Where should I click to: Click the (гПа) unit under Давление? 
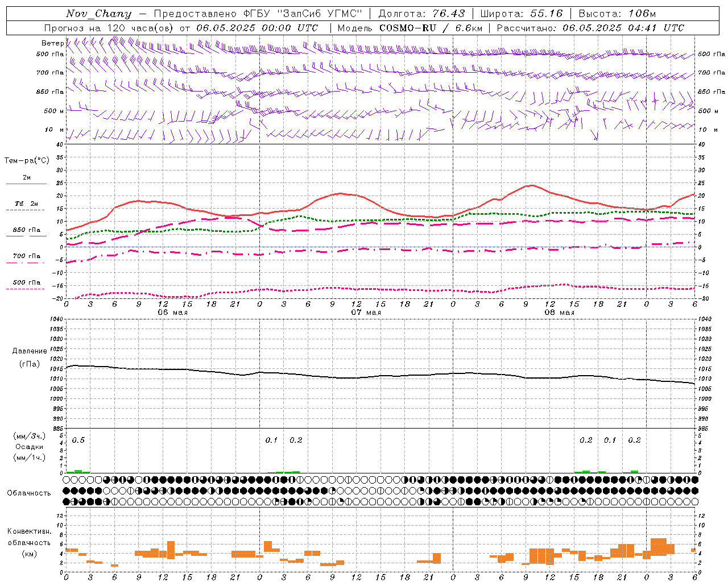30,364
